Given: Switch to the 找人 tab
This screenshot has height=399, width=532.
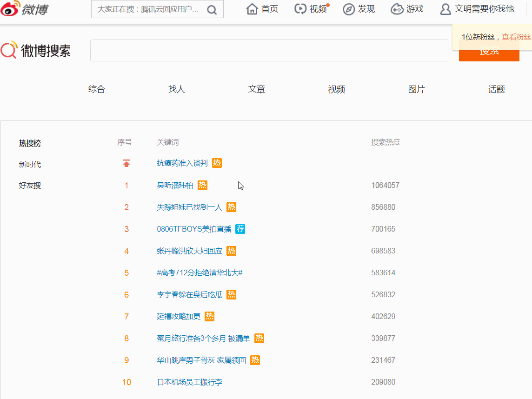Looking at the screenshot, I should click(x=177, y=89).
